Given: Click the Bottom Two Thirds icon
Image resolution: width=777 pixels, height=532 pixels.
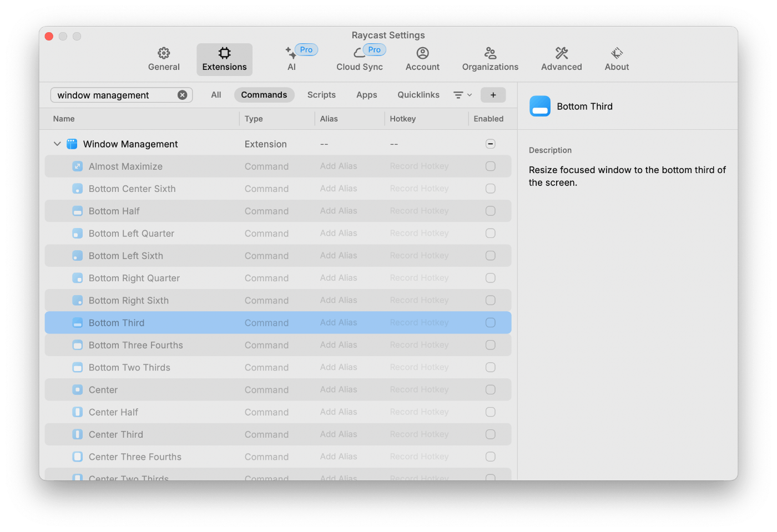Looking at the screenshot, I should [x=78, y=367].
